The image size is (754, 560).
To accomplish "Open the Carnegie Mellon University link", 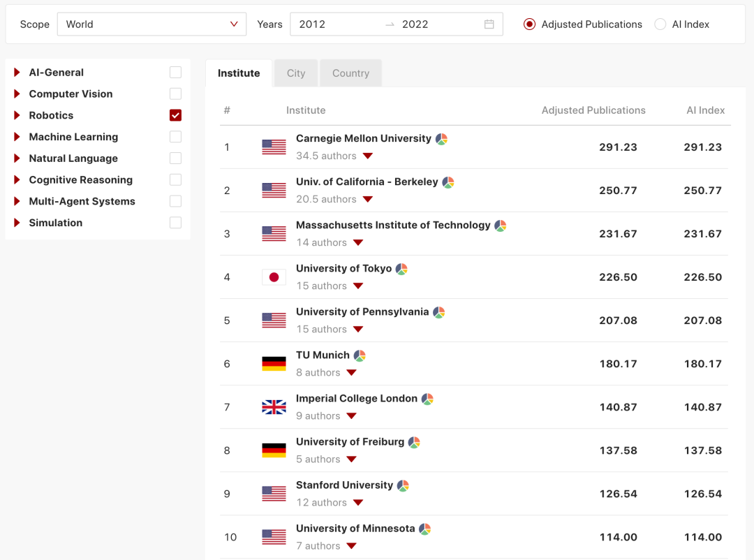I will click(364, 138).
